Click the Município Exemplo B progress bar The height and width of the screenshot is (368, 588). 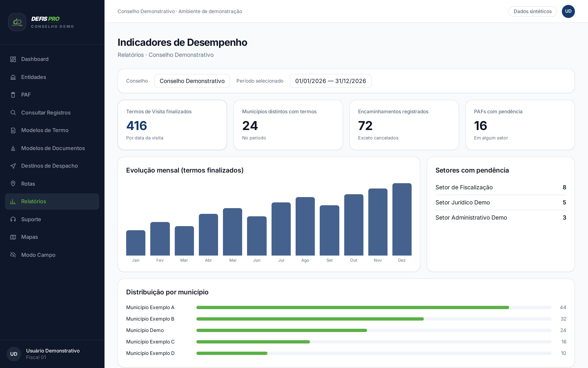374,319
